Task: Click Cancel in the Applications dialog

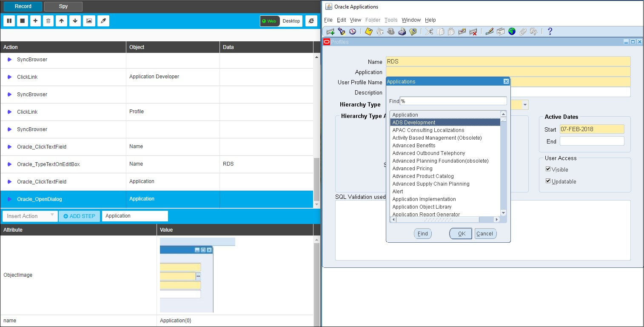Action: [485, 233]
